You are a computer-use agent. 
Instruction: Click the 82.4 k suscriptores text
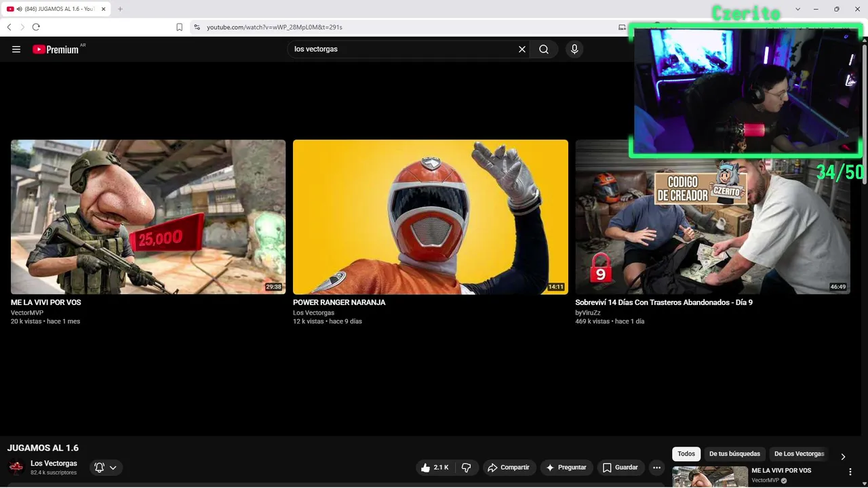click(54, 472)
